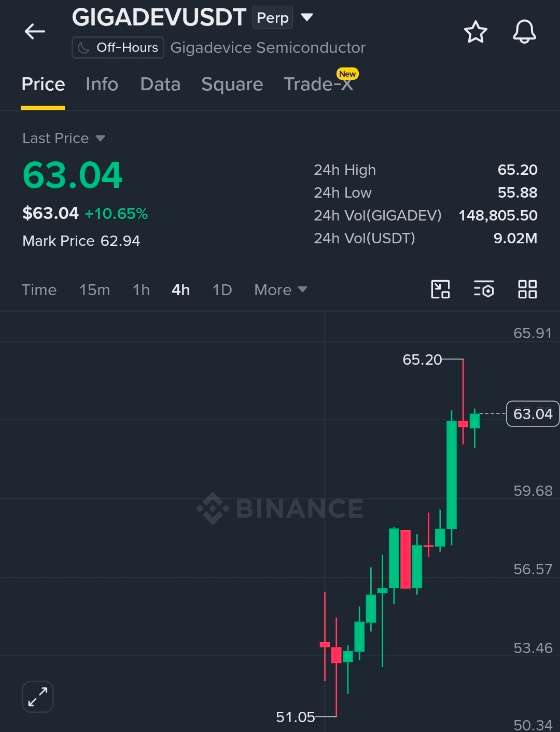Tap the Off-Hours status badge
560x732 pixels.
point(118,48)
